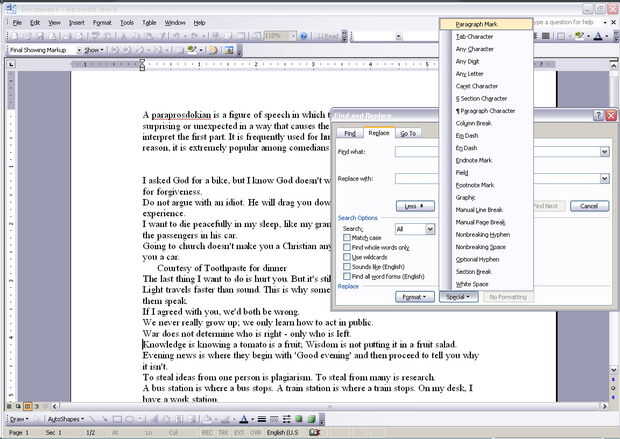Click the Dash Style icon in Drawing toolbar
Viewport: 620px width, 439px height.
tap(274, 419)
